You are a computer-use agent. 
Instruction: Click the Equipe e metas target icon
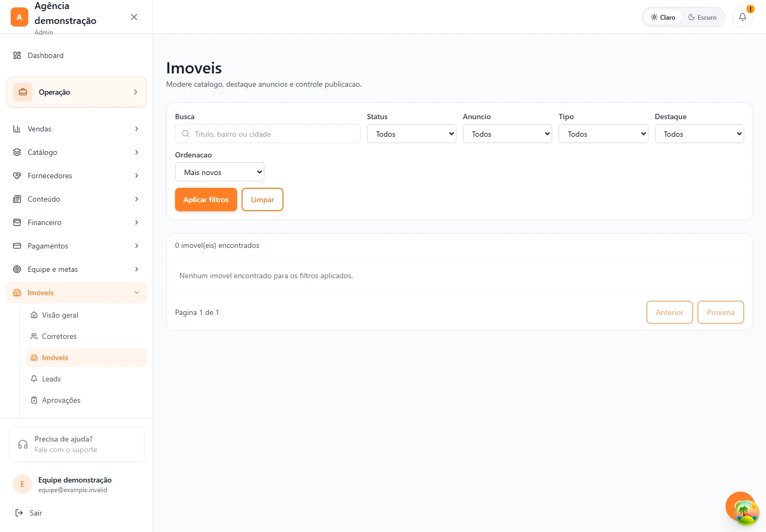tap(17, 269)
